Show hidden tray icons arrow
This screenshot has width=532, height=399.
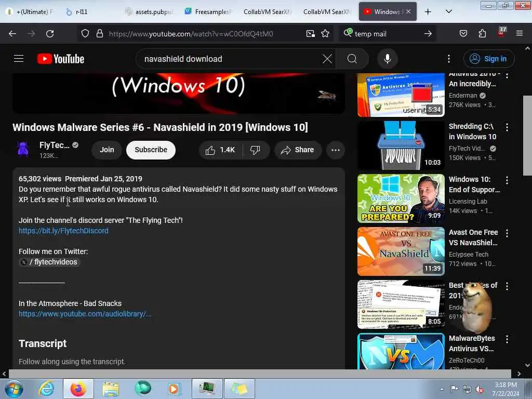tap(442, 390)
